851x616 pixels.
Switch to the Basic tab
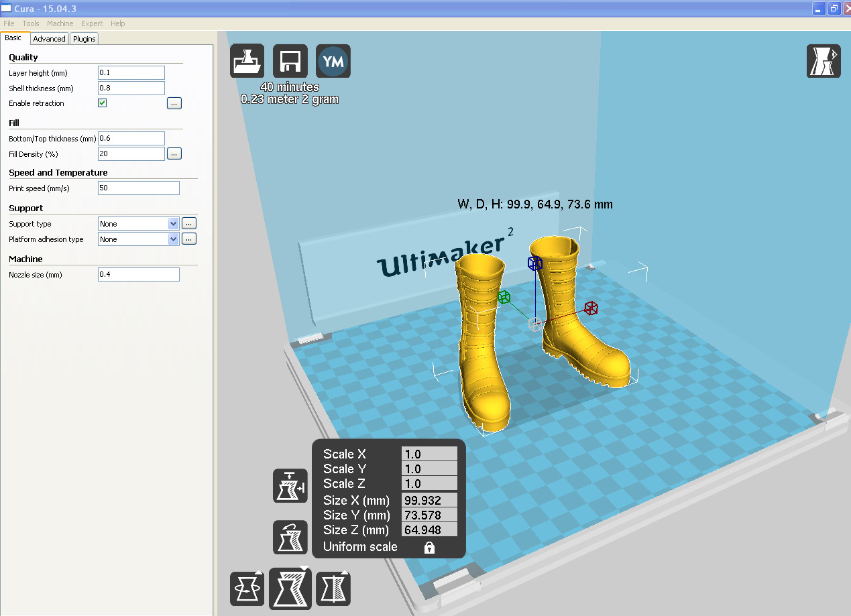(13, 38)
